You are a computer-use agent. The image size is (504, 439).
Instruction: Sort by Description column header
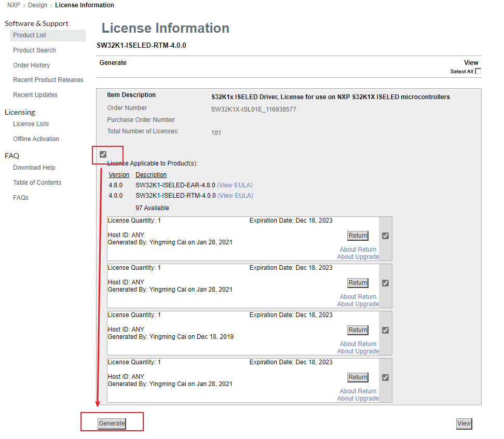coord(151,175)
